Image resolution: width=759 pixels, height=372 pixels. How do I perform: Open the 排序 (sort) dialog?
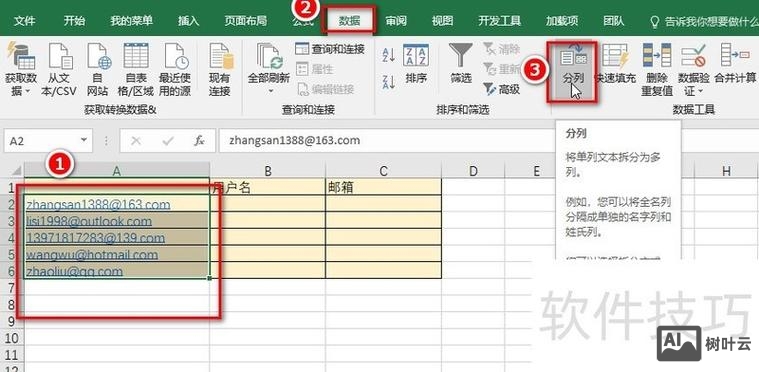[416, 64]
